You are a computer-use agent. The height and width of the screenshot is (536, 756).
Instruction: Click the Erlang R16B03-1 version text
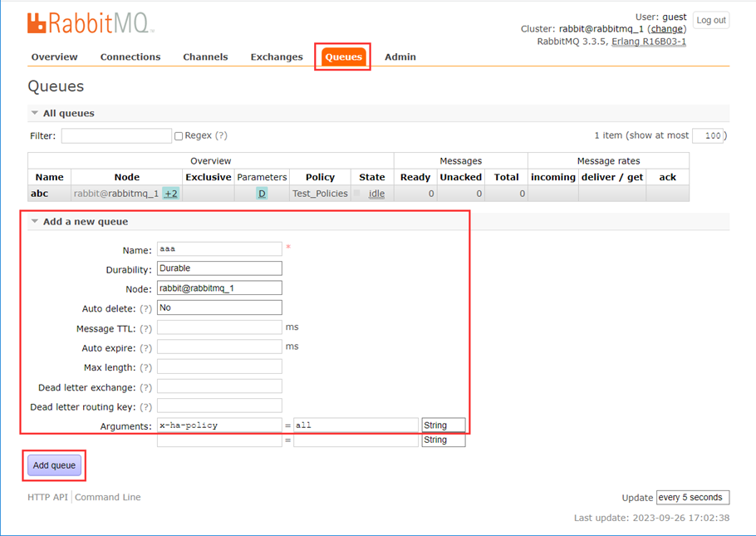649,42
